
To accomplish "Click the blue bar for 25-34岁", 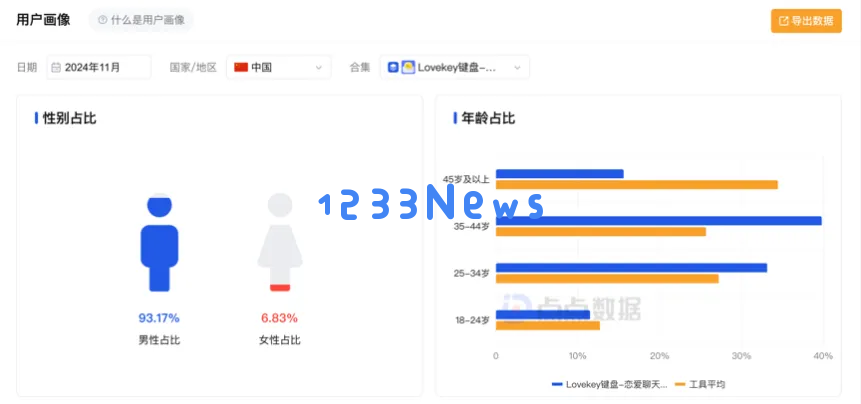I will (631, 268).
